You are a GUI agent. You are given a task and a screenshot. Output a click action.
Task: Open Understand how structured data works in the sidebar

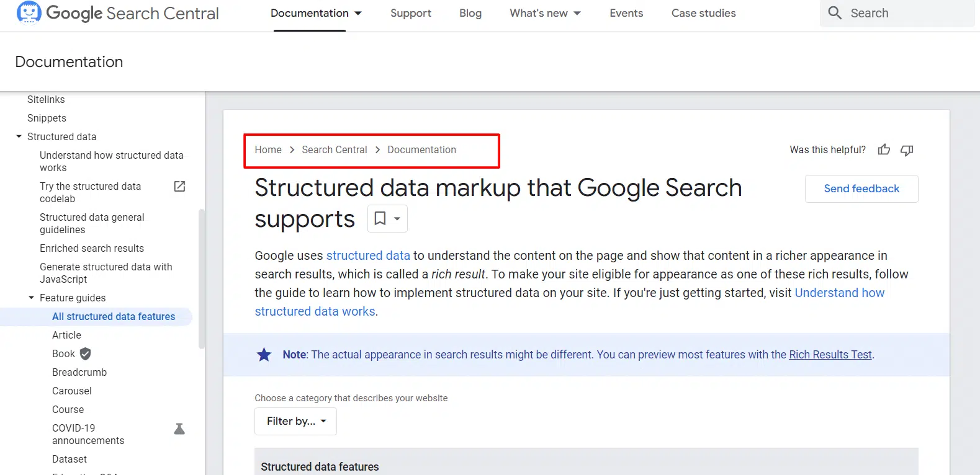tap(112, 161)
